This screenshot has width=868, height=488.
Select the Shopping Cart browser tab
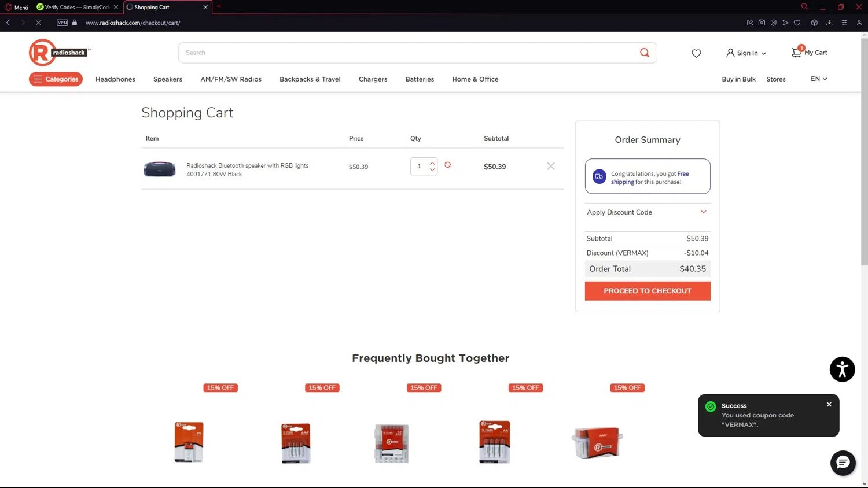coord(167,7)
